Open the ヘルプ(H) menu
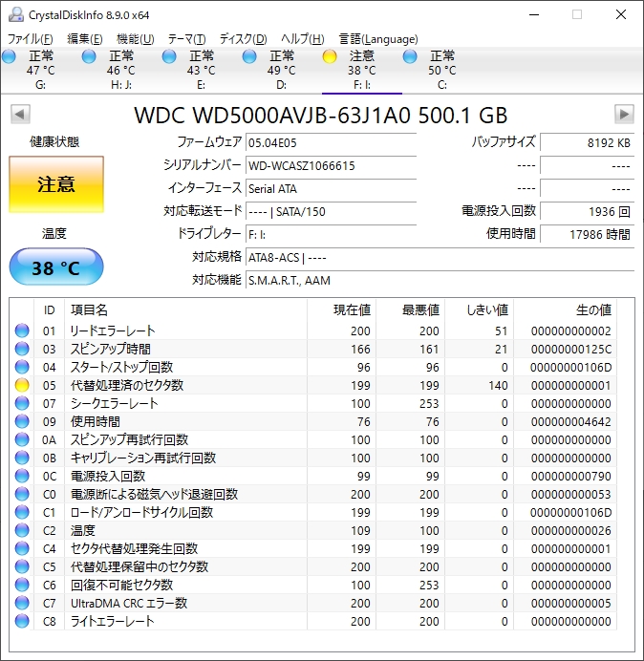This screenshot has height=661, width=644. point(303,39)
